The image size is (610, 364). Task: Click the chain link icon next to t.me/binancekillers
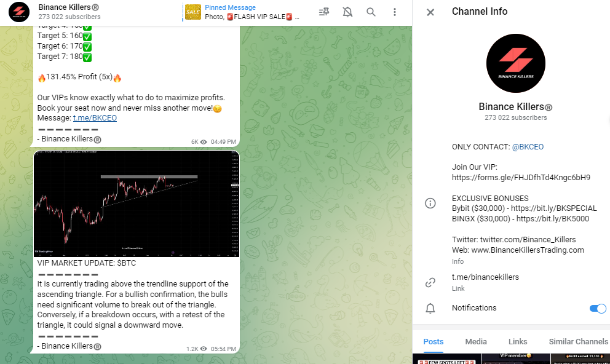coord(430,282)
